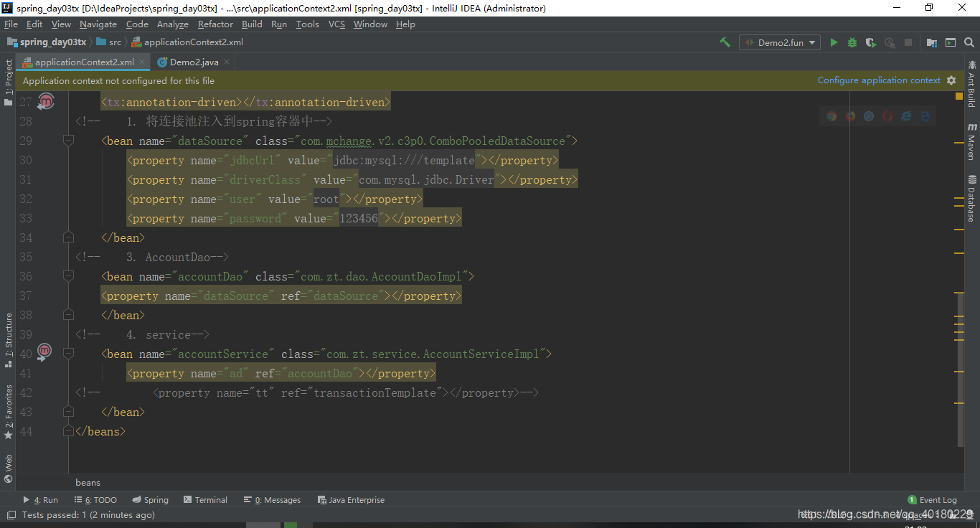Open the Terminal tool window
This screenshot has height=528, width=980.
pyautogui.click(x=205, y=500)
